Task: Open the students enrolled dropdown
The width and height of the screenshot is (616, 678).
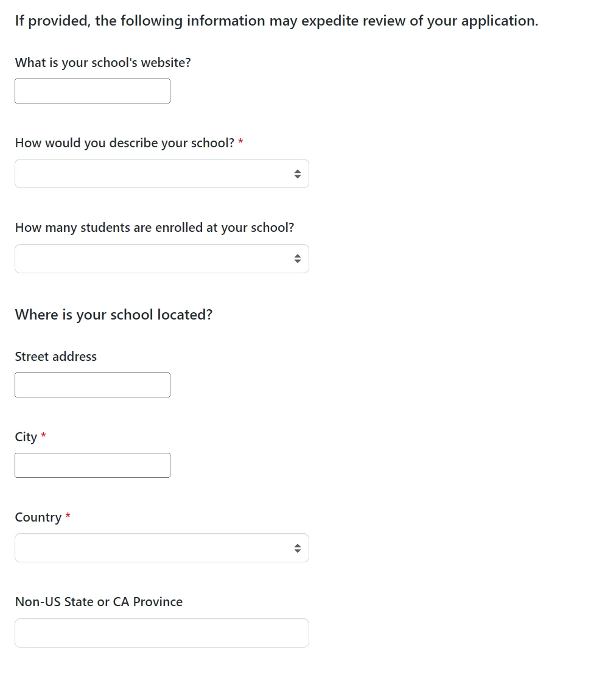Action: 162,259
